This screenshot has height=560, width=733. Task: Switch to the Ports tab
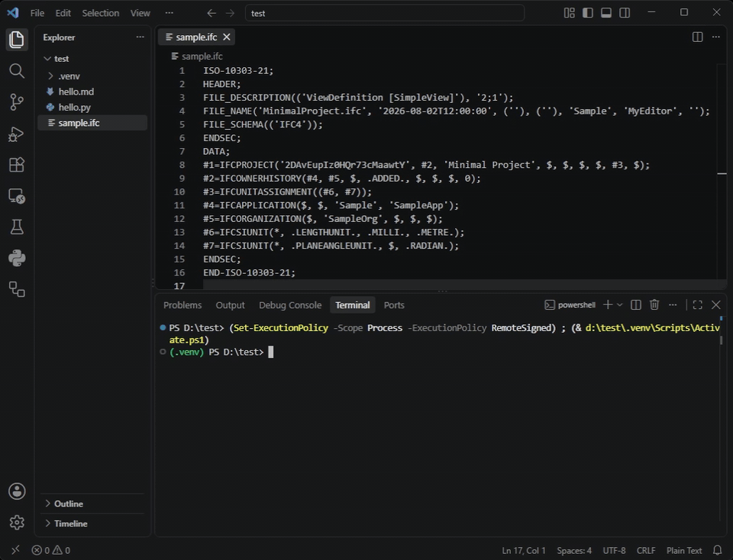[x=394, y=305]
